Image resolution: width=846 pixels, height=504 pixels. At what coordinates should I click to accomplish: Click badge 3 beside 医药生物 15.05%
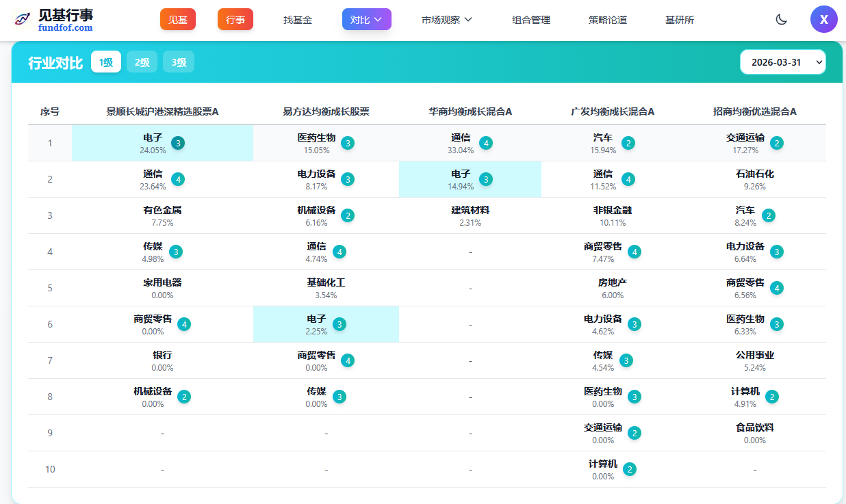click(x=348, y=143)
